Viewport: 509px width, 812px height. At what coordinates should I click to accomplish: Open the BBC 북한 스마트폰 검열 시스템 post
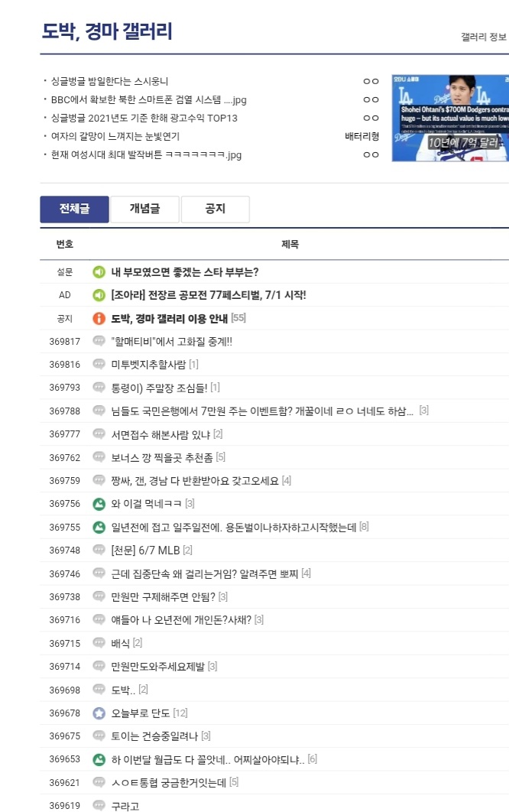point(148,99)
